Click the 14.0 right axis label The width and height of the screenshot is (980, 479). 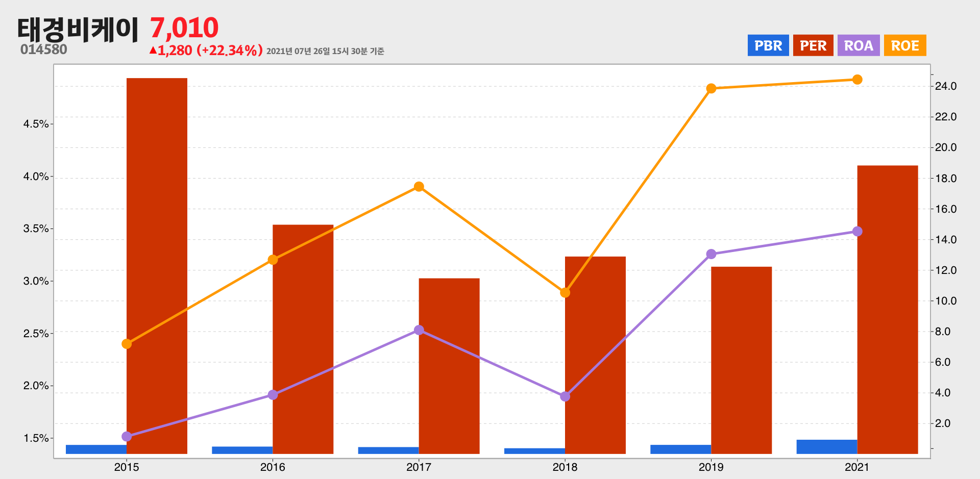pos(946,240)
